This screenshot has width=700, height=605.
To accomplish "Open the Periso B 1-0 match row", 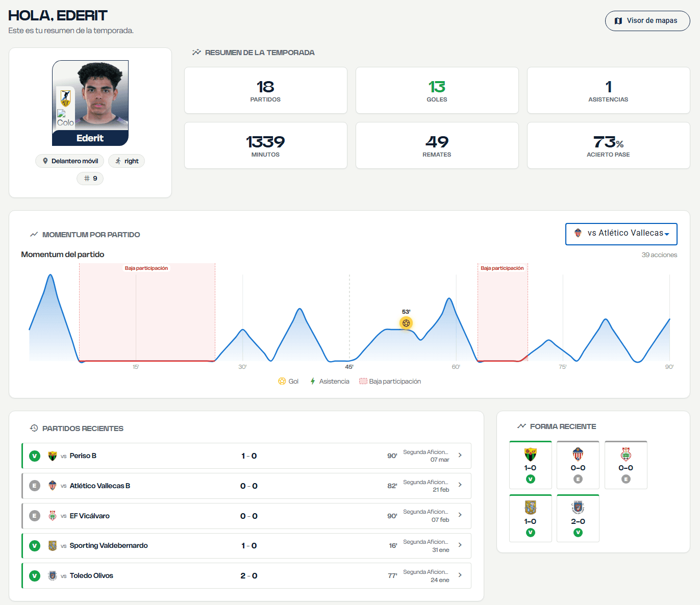I will 246,456.
